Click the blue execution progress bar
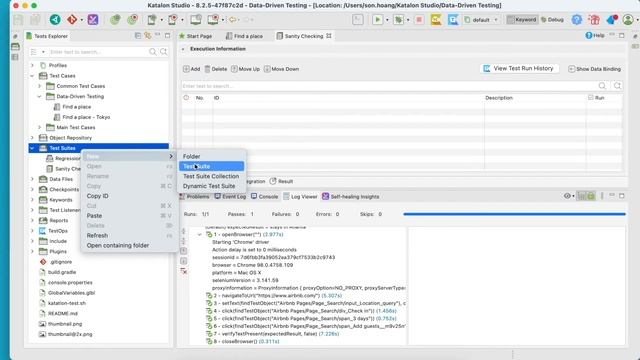The image size is (640, 360). click(x=514, y=214)
